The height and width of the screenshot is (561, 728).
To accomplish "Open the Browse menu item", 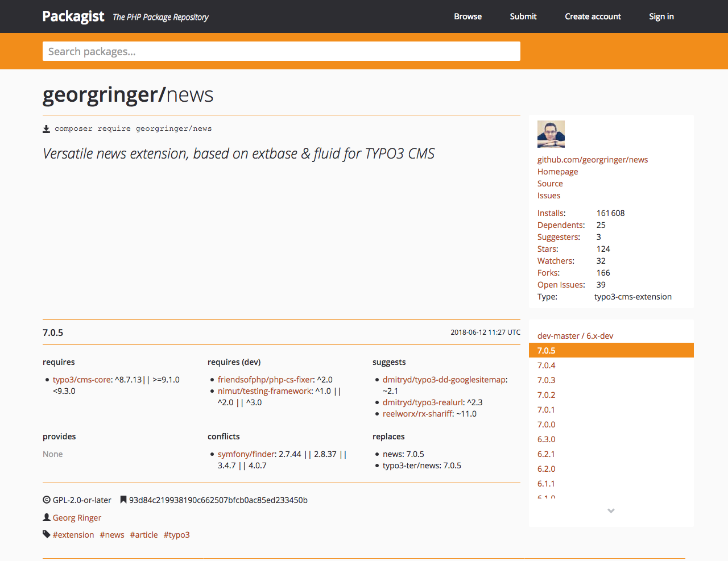I will 468,16.
